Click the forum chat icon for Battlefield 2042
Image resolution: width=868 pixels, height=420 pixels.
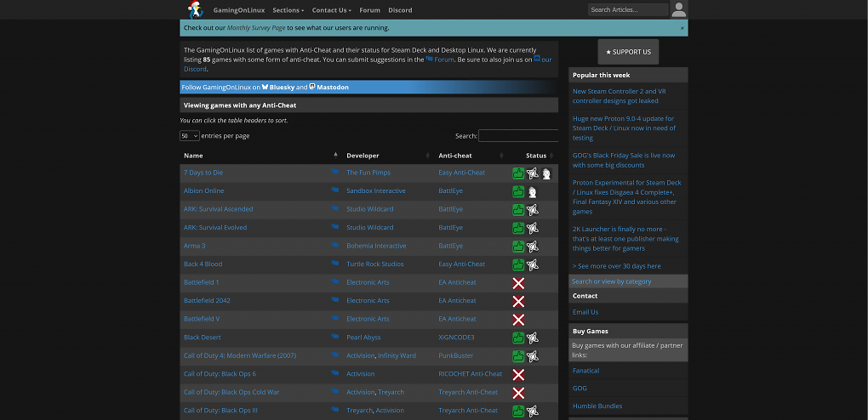[x=335, y=300]
